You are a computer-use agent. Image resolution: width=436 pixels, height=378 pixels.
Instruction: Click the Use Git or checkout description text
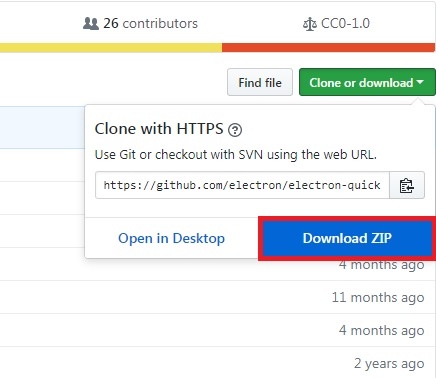click(236, 155)
